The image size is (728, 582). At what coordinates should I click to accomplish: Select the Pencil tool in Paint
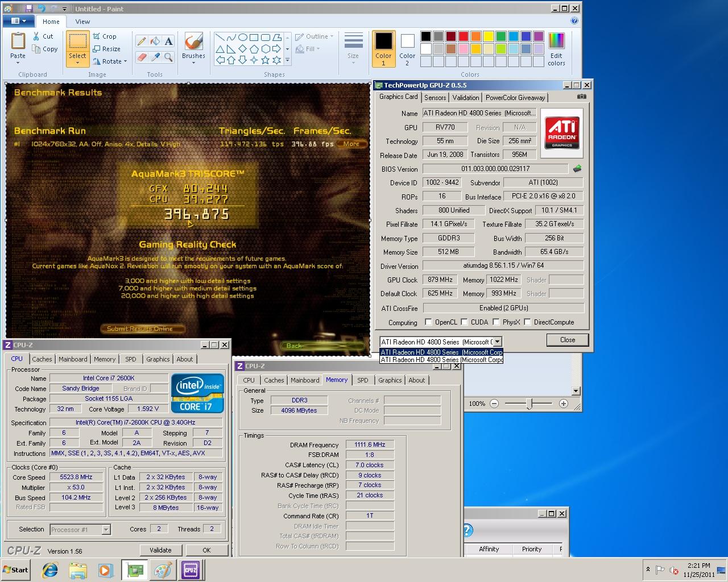click(142, 41)
